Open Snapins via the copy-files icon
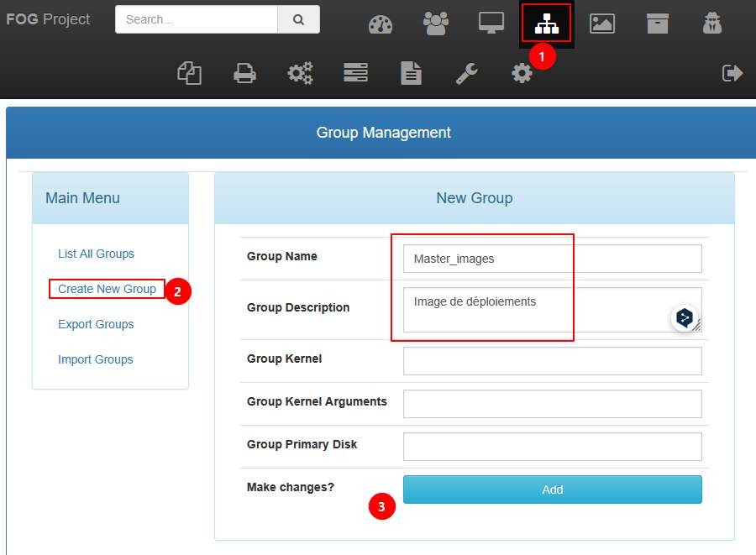 click(x=189, y=73)
